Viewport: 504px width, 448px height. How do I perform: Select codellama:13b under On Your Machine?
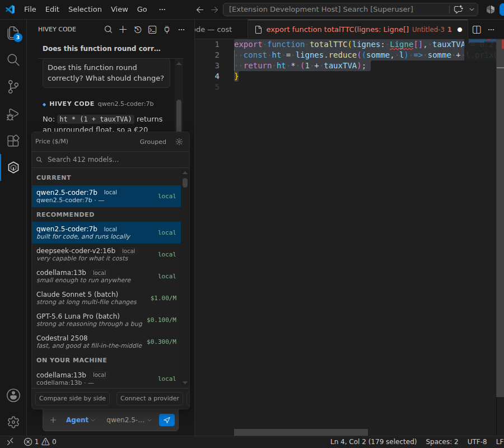[x=106, y=379]
